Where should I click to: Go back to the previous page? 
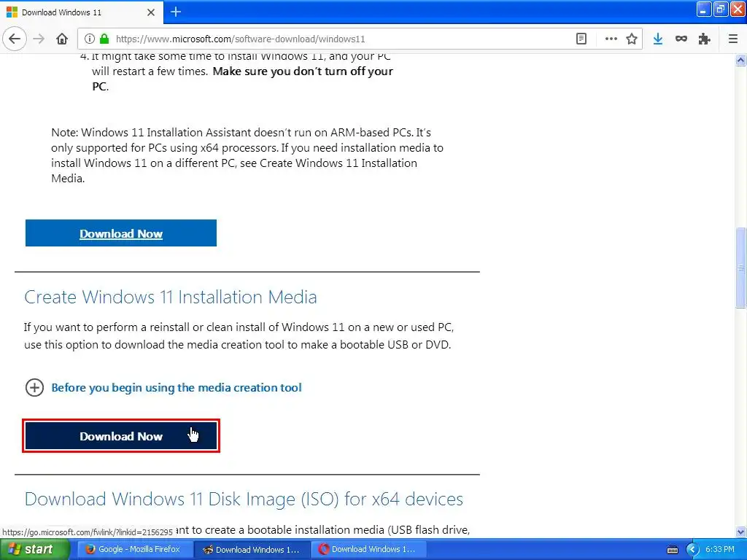(x=15, y=39)
